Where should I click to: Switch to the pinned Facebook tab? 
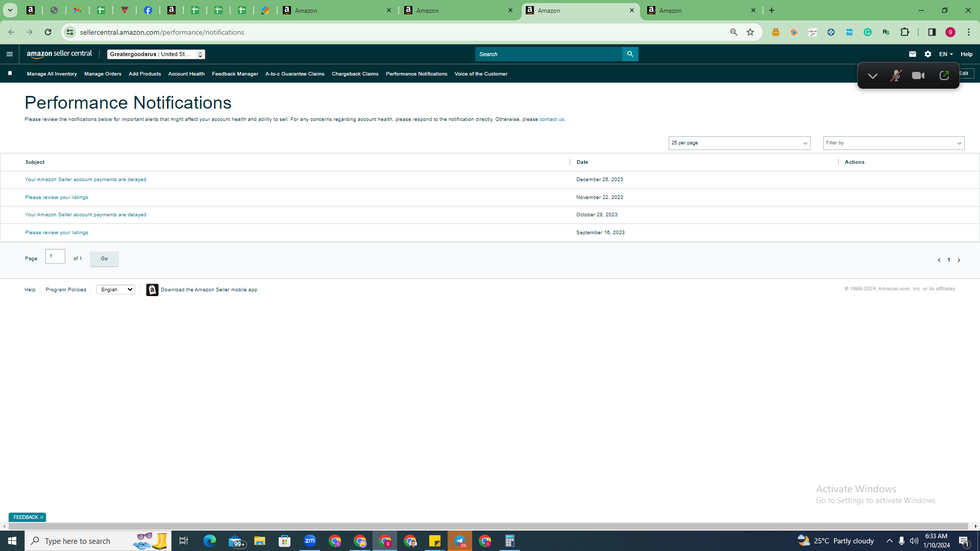click(148, 10)
